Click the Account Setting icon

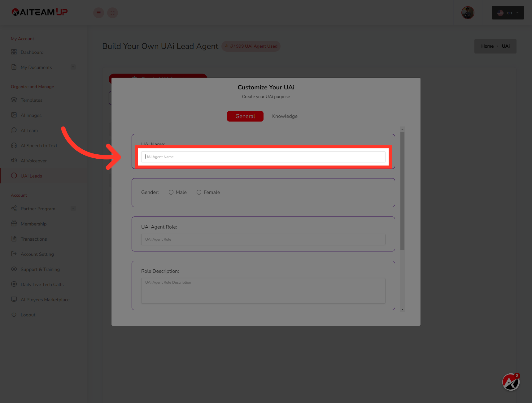(14, 254)
